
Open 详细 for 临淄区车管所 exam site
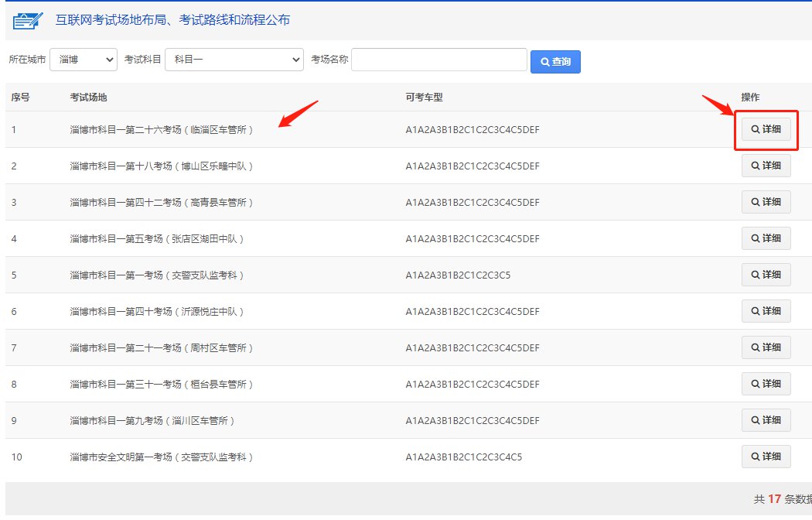[766, 130]
